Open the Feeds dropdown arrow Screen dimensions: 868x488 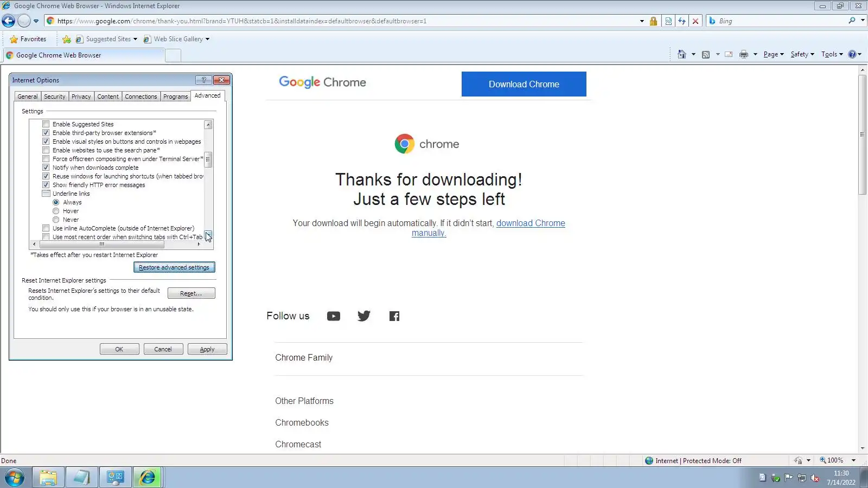click(717, 54)
